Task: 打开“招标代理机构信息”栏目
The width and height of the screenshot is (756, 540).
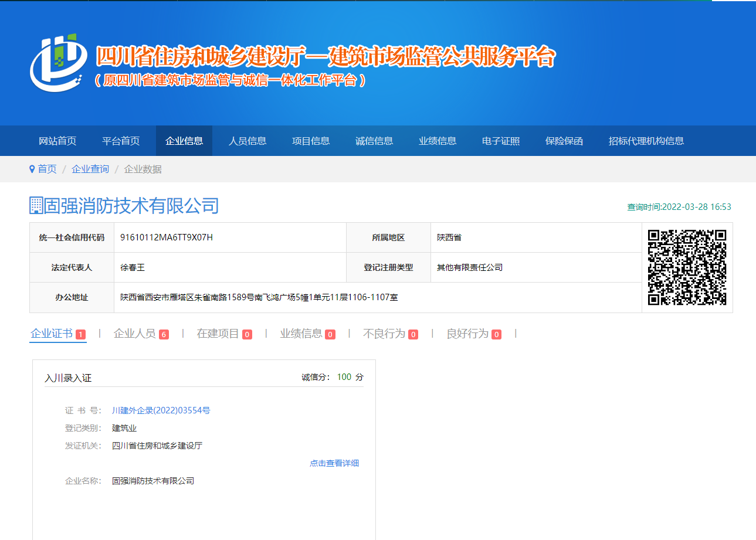Action: (x=646, y=141)
